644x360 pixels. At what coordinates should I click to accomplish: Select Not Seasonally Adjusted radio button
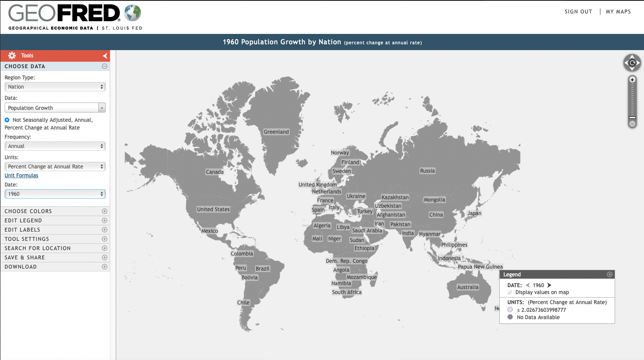coord(7,120)
